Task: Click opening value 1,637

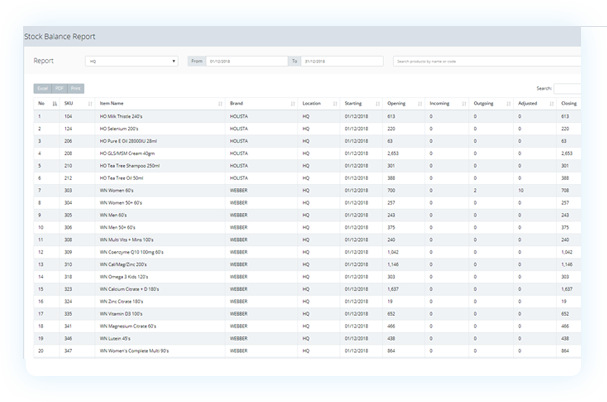Action: click(393, 289)
